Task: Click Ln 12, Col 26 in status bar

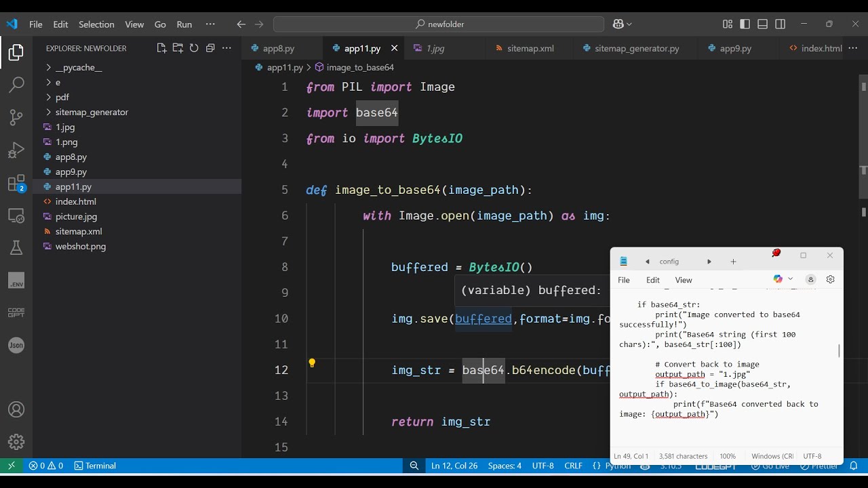Action: 454,466
